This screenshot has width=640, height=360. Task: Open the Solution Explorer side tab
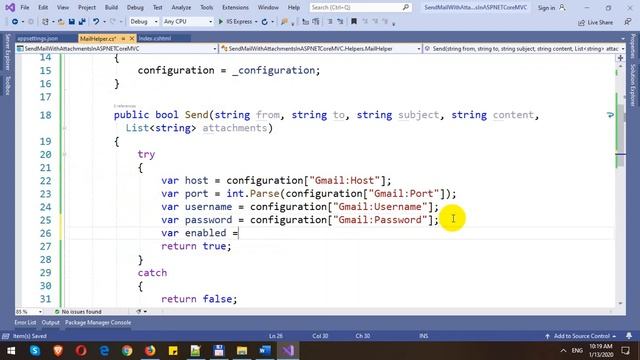(x=633, y=85)
